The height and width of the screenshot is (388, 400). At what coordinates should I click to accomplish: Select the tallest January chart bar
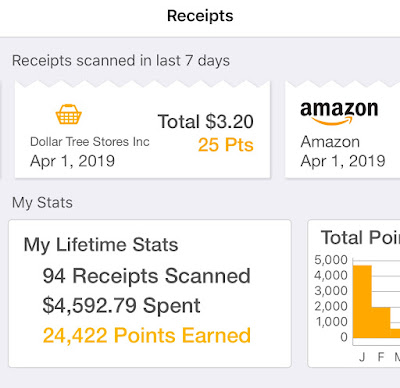coord(362,302)
